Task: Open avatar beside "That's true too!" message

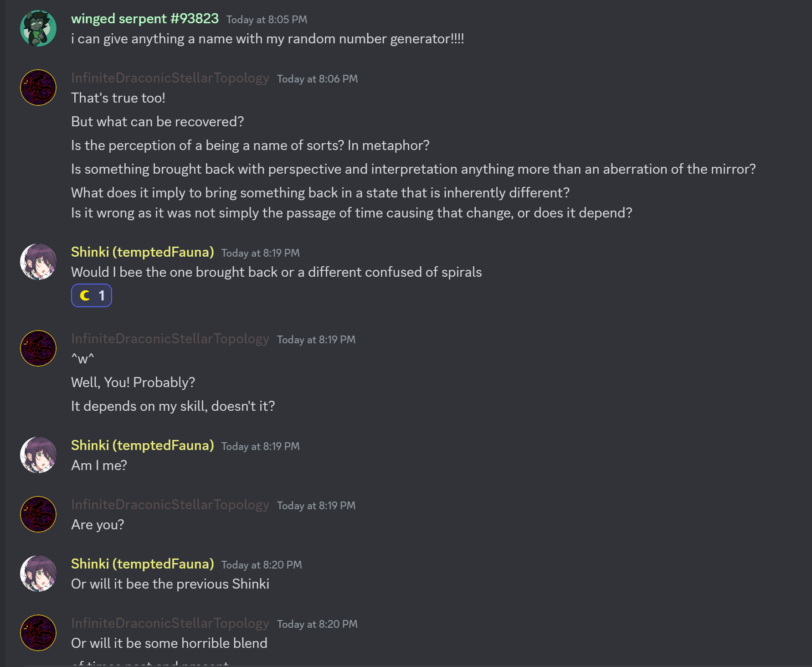Action: [x=38, y=88]
